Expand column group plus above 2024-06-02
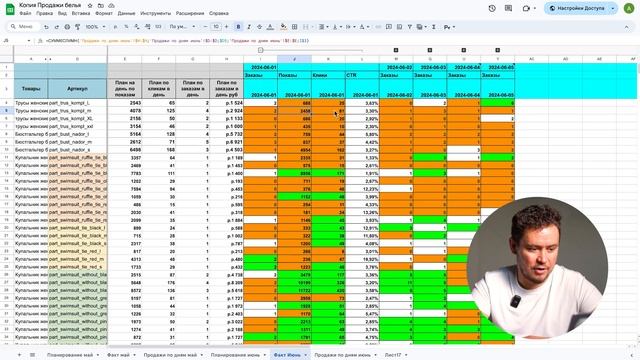Image resolution: width=640 pixels, height=360 pixels. coord(396,50)
